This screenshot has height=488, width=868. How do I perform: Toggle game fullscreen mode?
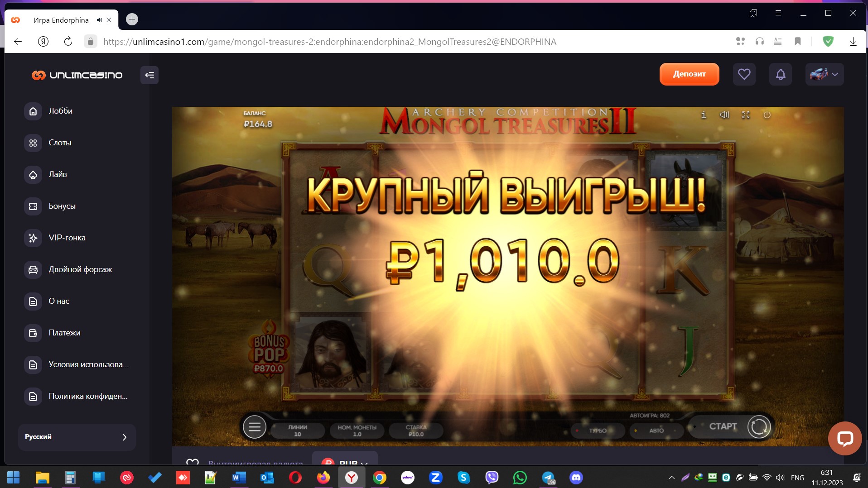click(746, 115)
